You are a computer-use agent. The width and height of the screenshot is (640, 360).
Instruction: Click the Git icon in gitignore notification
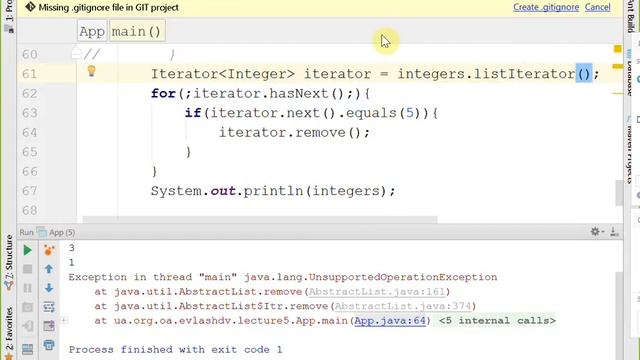(30, 7)
